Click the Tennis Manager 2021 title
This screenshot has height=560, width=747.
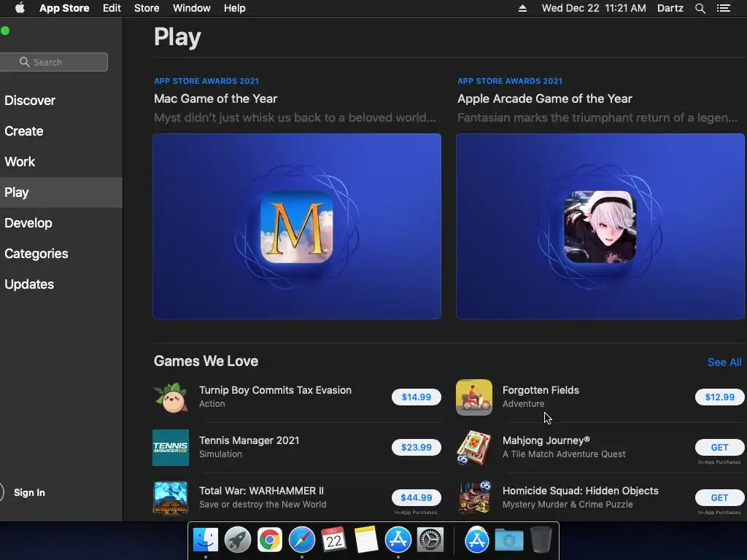tap(249, 440)
